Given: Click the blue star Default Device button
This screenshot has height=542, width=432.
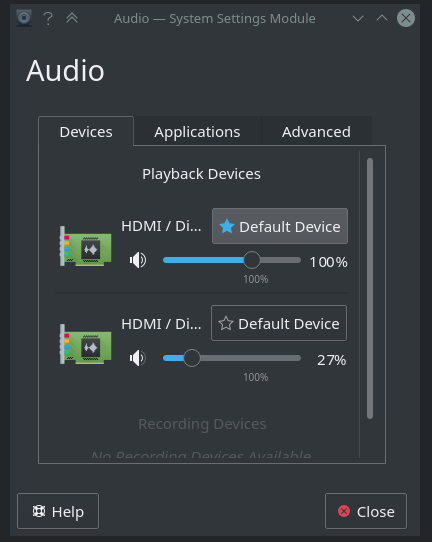Looking at the screenshot, I should (280, 226).
